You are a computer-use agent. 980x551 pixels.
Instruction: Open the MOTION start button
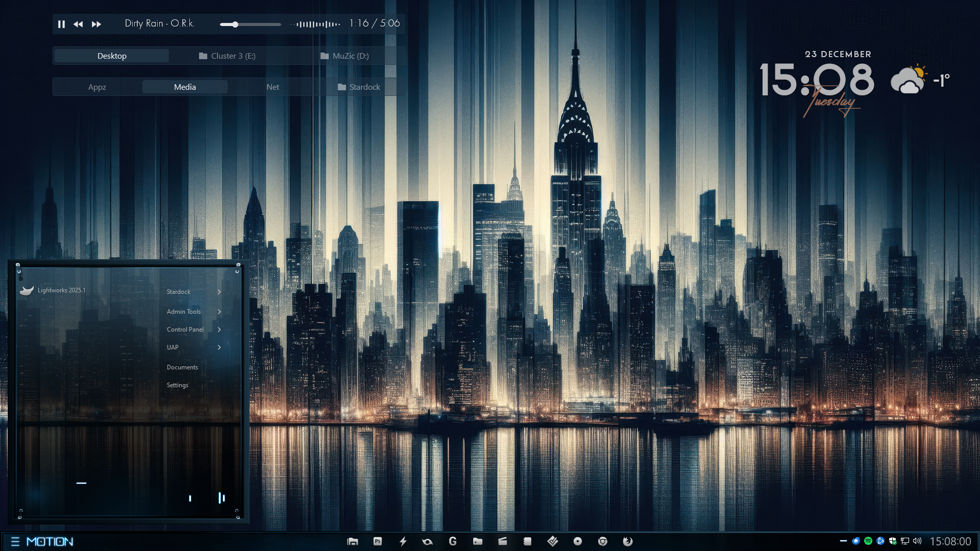coord(42,541)
